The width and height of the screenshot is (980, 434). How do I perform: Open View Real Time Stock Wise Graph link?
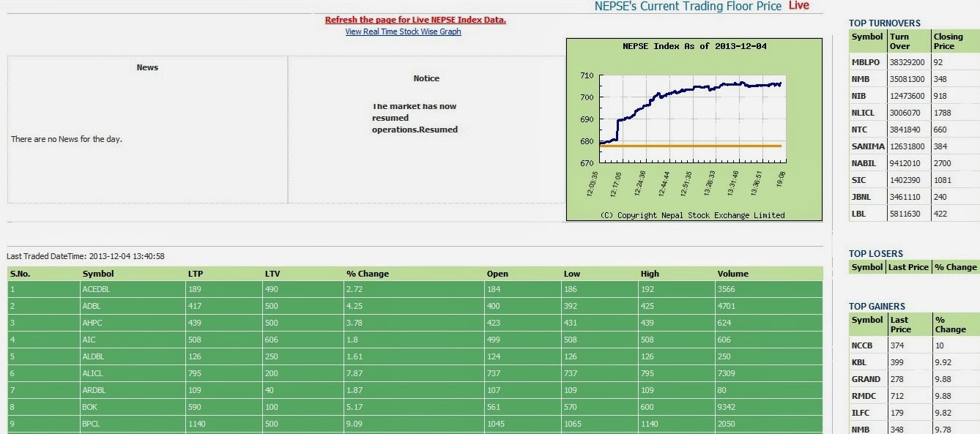click(404, 31)
